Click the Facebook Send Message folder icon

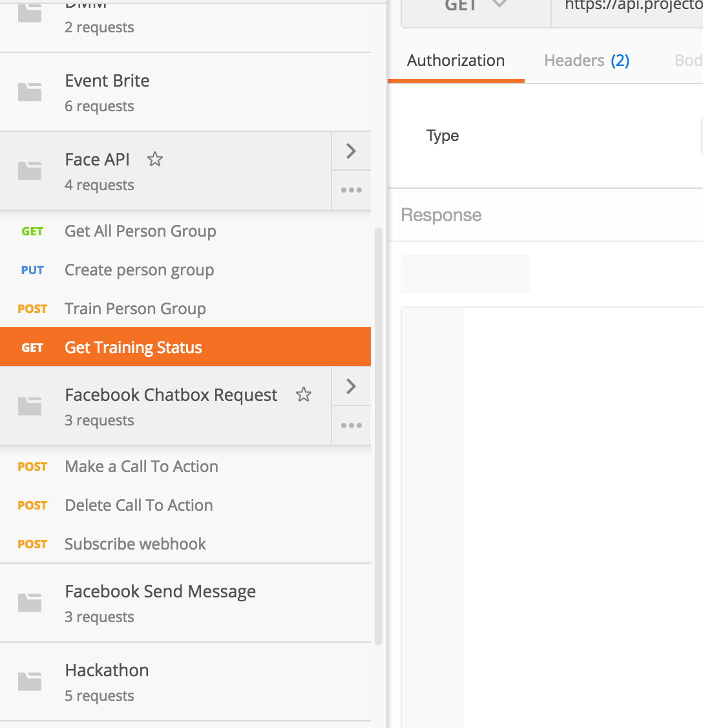pos(30,603)
